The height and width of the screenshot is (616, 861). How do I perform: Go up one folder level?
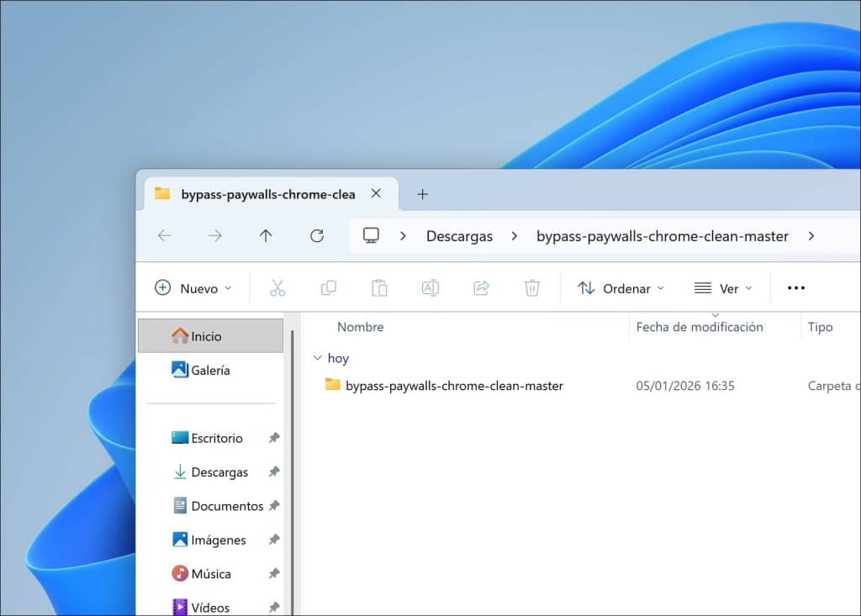266,236
